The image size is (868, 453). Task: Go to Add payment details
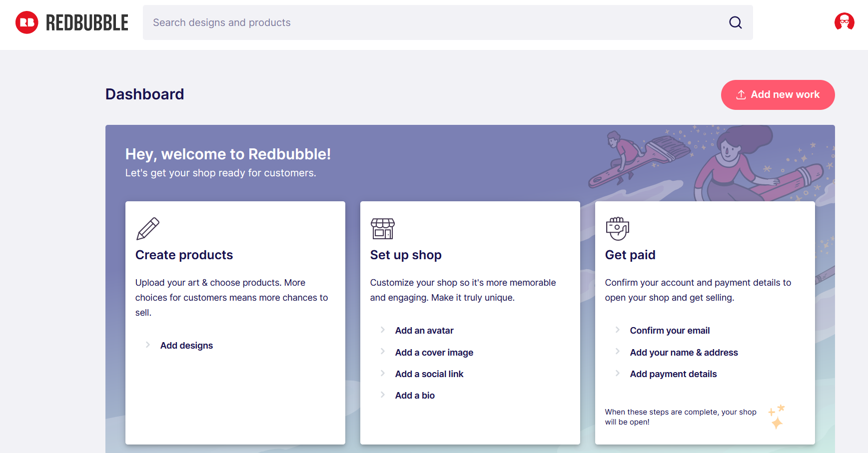[673, 374]
